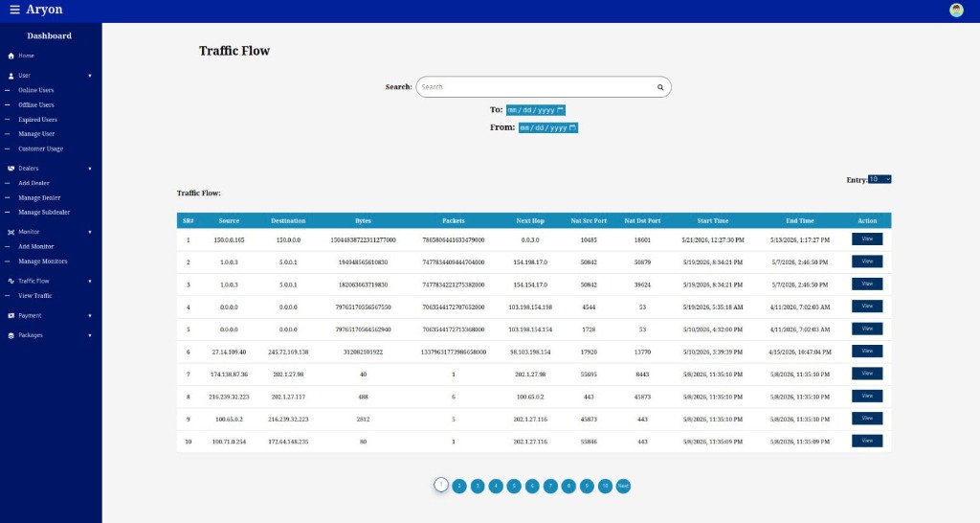Click View for row 4 next hop 103.198.154.198
Image resolution: width=980 pixels, height=523 pixels.
[867, 307]
